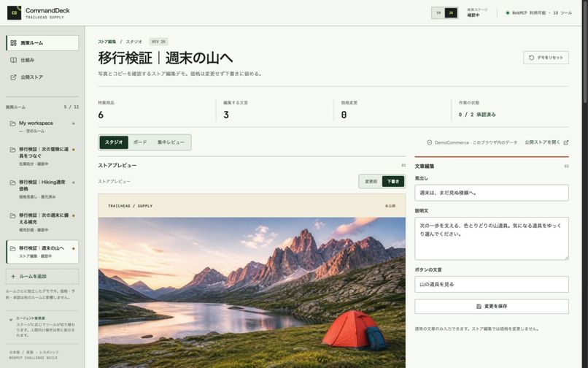Open 仕組み via its book icon
The width and height of the screenshot is (588, 368).
pyautogui.click(x=14, y=60)
